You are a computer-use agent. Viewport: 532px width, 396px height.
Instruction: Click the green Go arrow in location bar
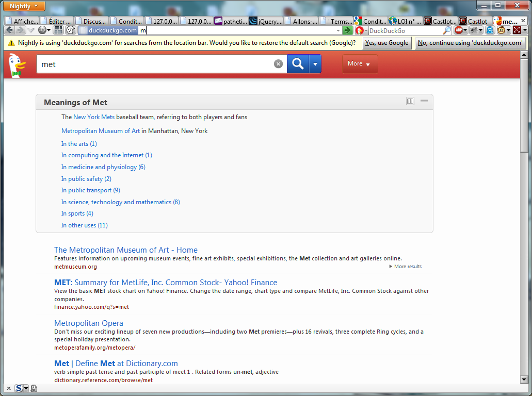coord(347,30)
